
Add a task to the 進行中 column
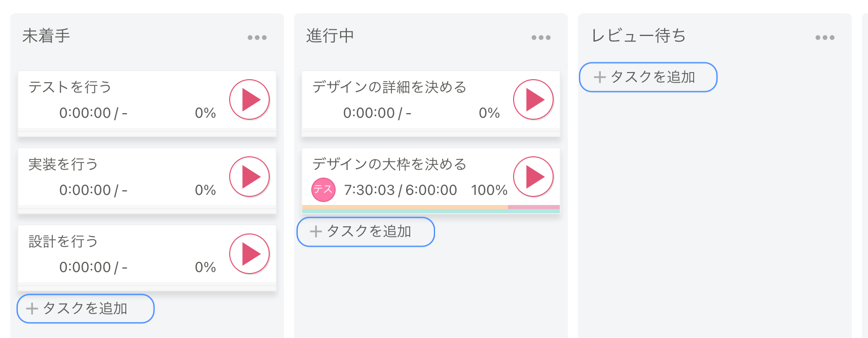click(366, 231)
